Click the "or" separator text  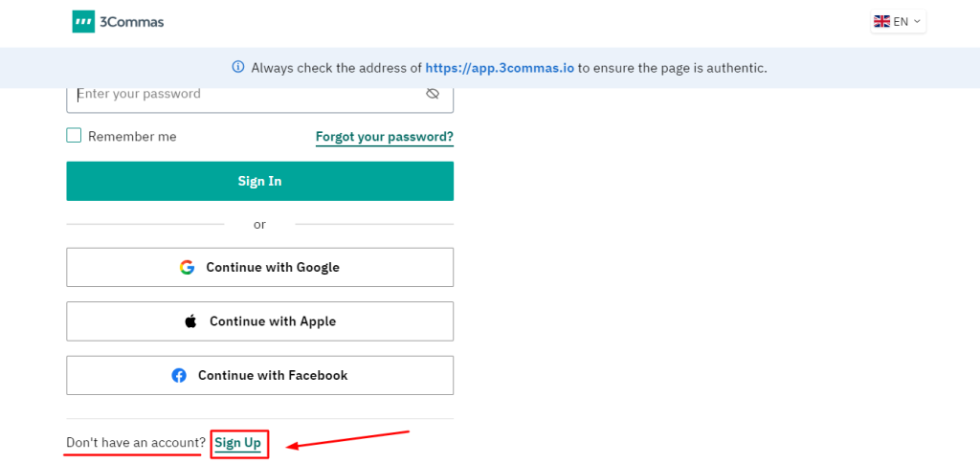pos(259,224)
